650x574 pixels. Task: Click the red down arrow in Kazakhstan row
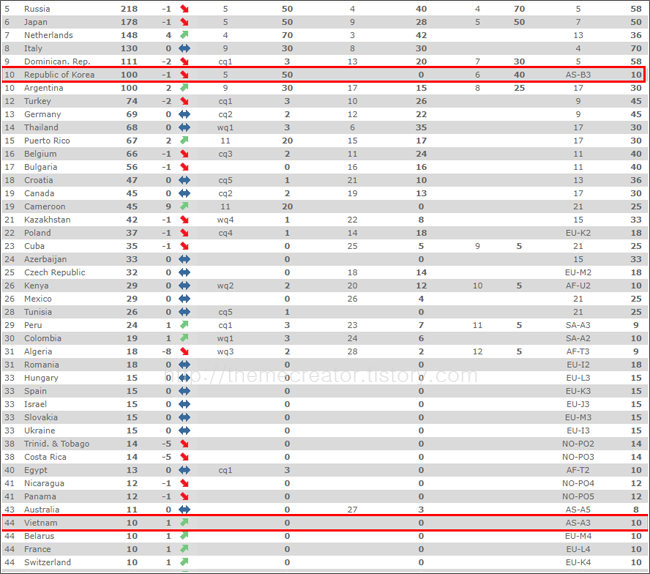[x=184, y=220]
